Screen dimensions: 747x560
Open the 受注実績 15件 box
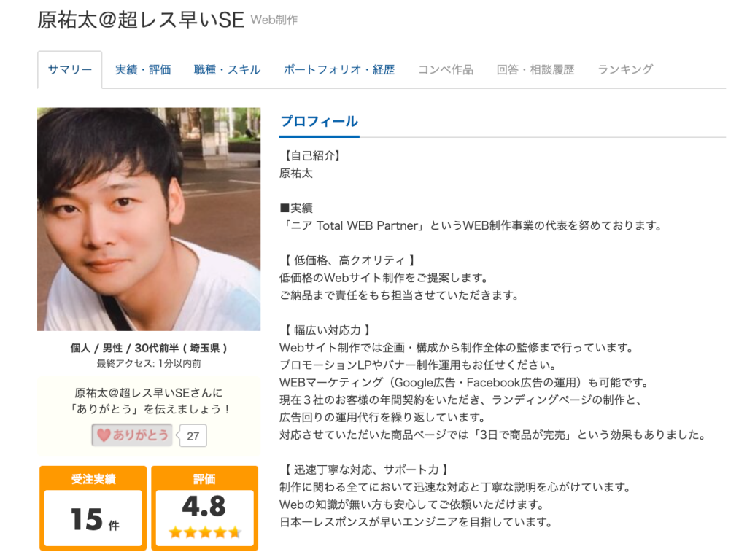(x=93, y=508)
